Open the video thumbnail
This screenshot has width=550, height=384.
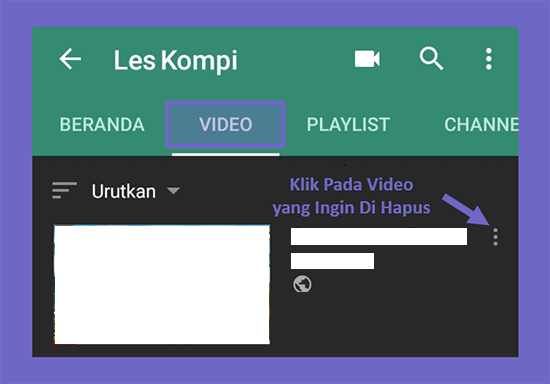click(x=162, y=285)
